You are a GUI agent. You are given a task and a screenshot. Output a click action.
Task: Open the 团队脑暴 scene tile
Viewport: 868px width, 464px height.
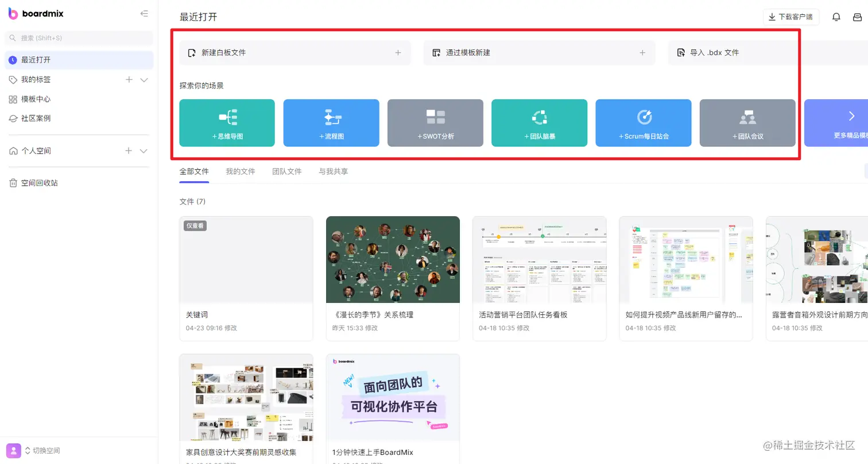[x=539, y=123]
